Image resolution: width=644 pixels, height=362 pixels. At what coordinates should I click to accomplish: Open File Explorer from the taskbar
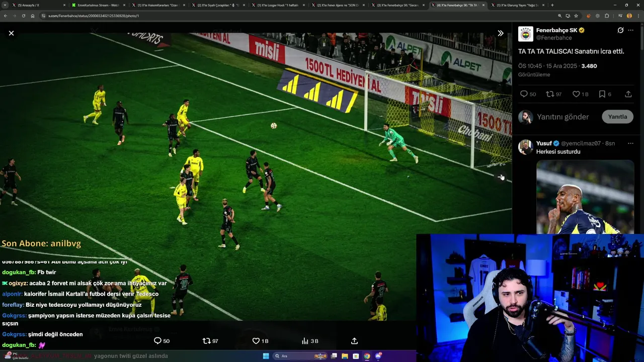345,356
